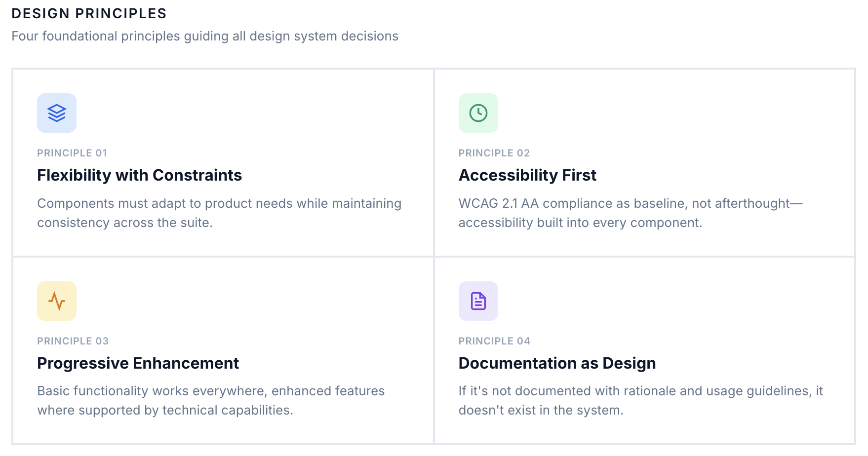The image size is (868, 456).
Task: Click the WCAG 2.1 AA compliance description
Action: tap(631, 213)
